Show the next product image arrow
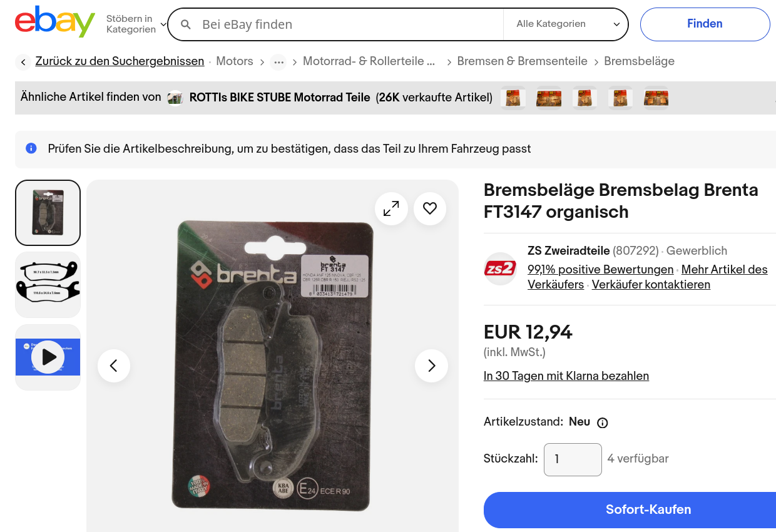The height and width of the screenshot is (532, 776). tap(431, 366)
